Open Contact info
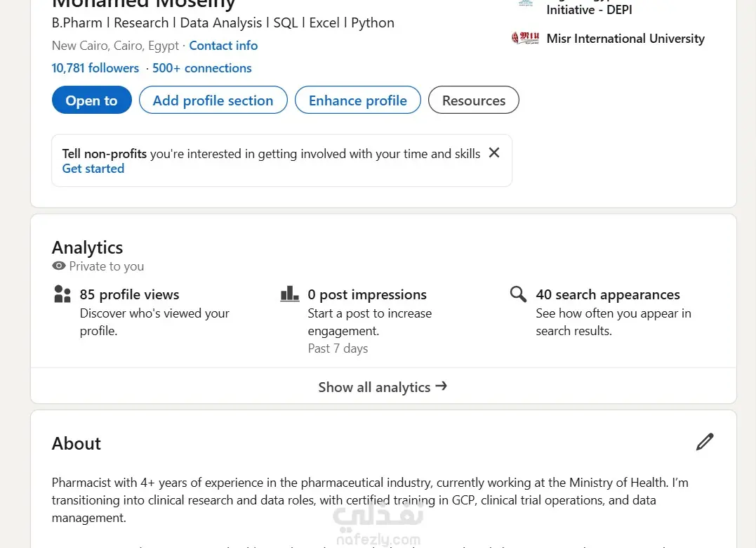Viewport: 756px width, 548px height. click(223, 45)
